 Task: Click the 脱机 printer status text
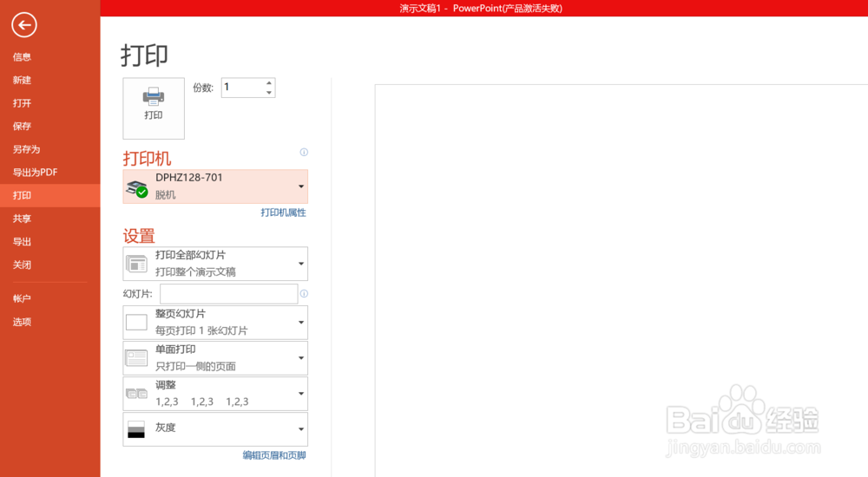[165, 195]
